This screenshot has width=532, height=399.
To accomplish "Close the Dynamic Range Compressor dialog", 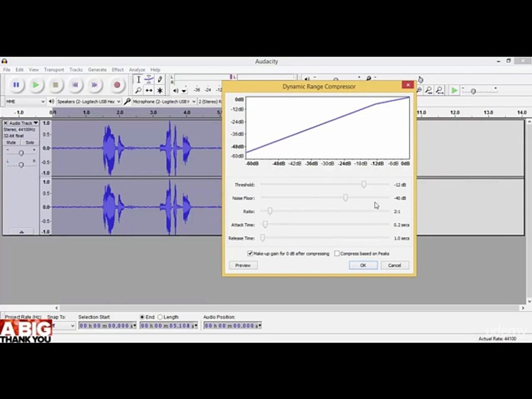I will pos(408,85).
